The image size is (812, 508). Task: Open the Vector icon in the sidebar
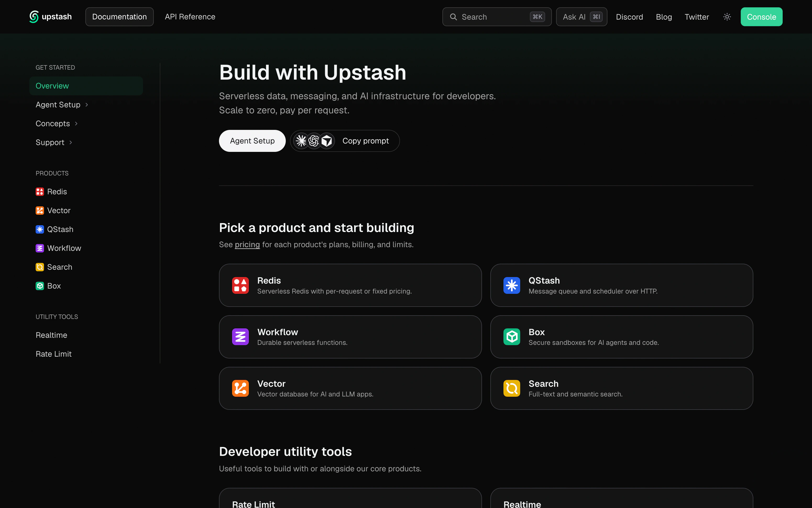pos(40,210)
